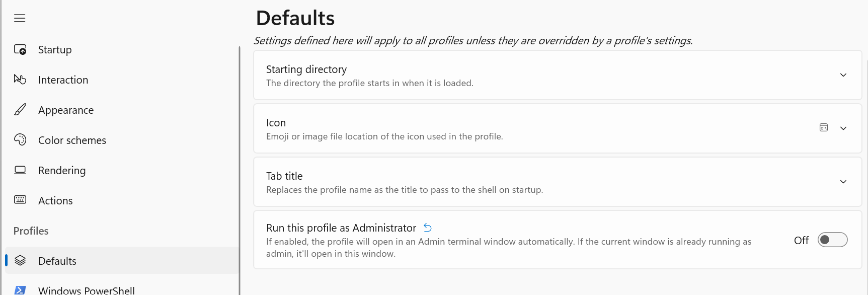Expand the Icon setting chevron
868x295 pixels.
843,128
